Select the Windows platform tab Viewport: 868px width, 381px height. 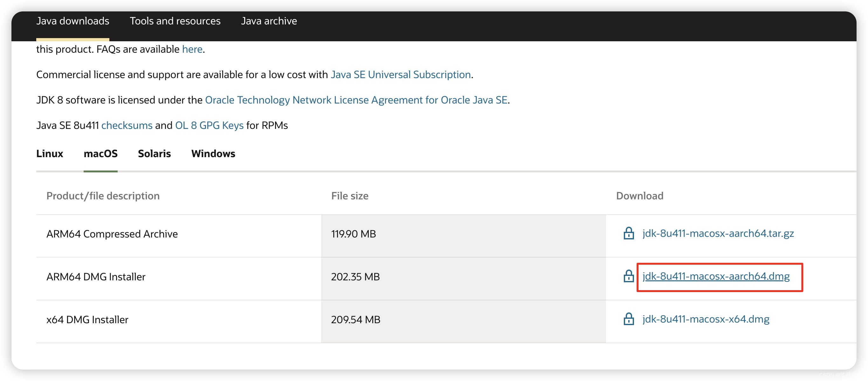[x=213, y=153]
